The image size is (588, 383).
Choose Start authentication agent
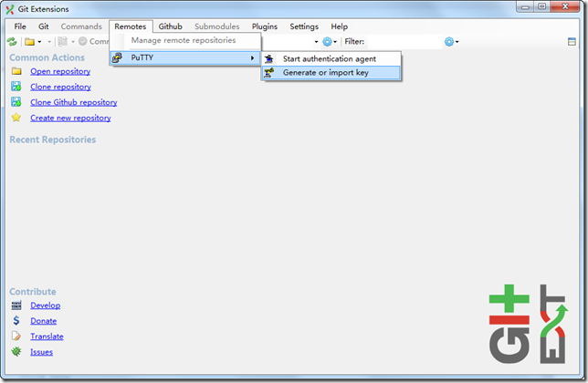331,58
